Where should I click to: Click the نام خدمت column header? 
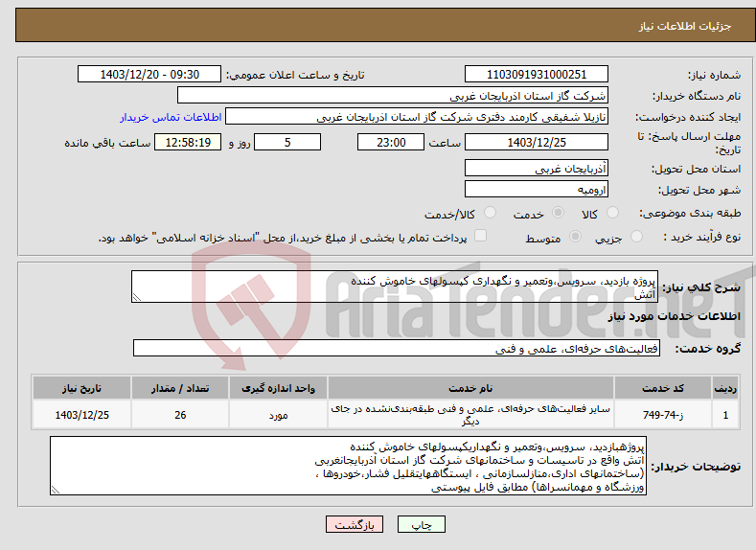[x=470, y=388]
